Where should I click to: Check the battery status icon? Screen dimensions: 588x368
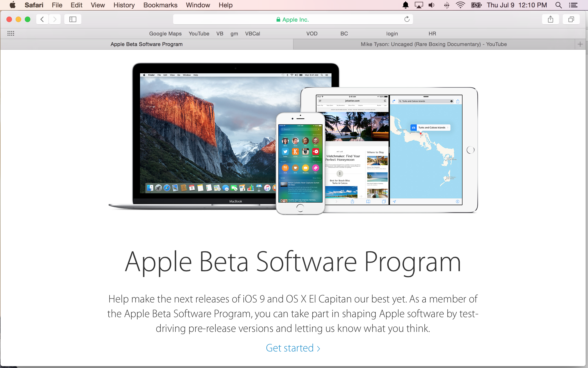pos(476,5)
